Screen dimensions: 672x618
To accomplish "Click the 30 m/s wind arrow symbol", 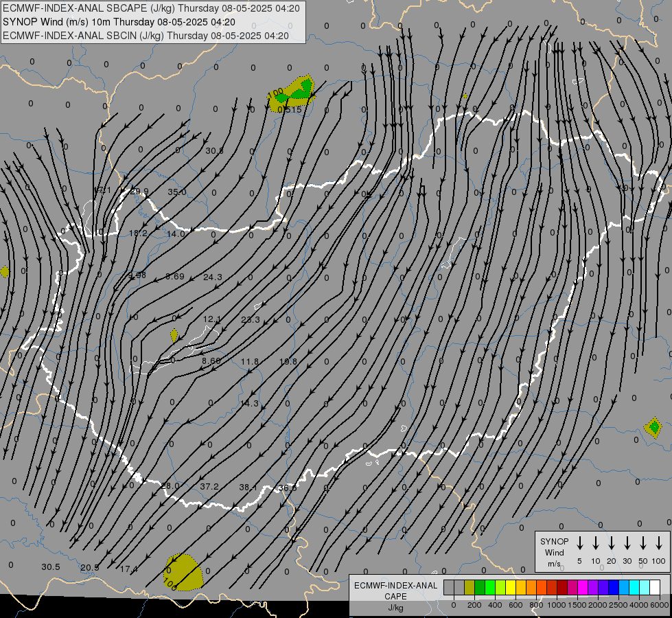I will pos(627,543).
